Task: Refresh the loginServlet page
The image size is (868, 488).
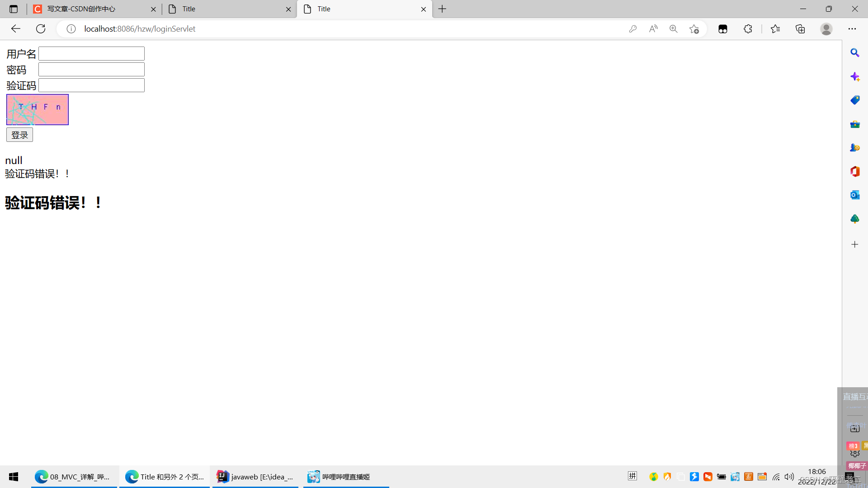Action: (x=41, y=29)
